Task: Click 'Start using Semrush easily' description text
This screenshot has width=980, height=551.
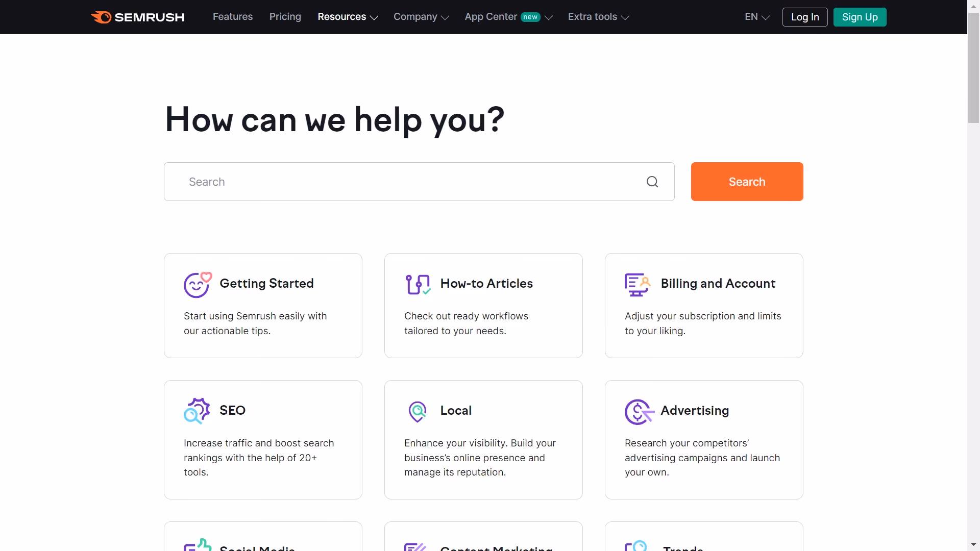Action: (x=255, y=323)
